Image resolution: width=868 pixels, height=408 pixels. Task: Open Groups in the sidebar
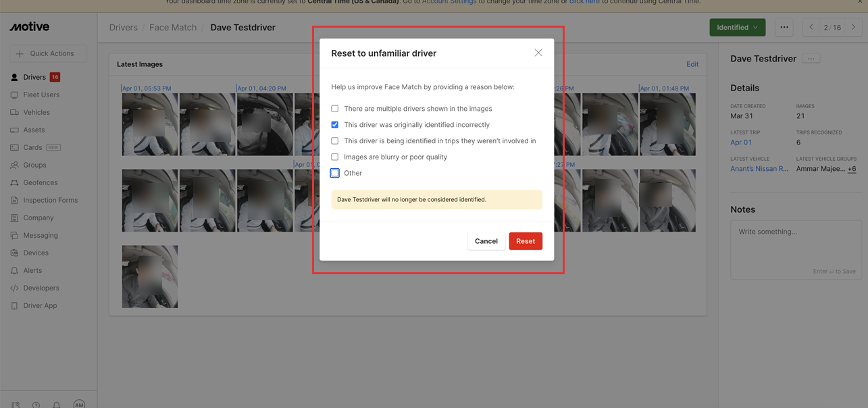pyautogui.click(x=34, y=165)
